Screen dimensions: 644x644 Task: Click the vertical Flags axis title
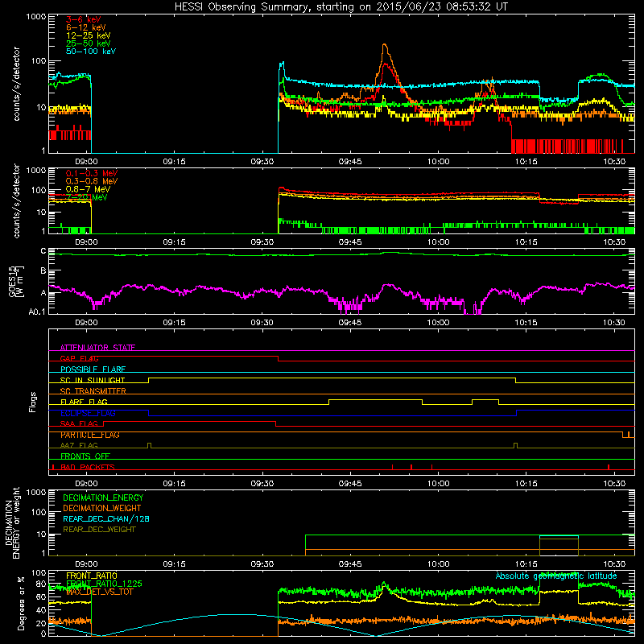[33, 402]
